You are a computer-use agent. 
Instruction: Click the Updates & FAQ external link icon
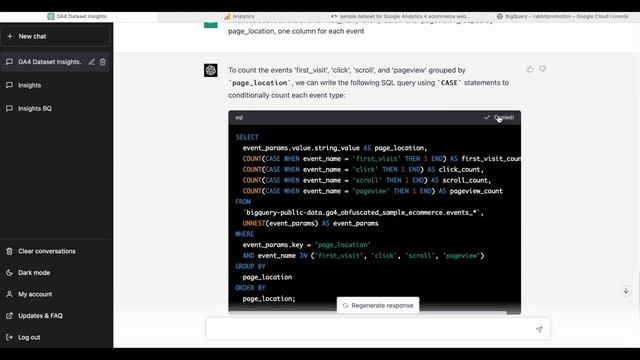pos(9,316)
